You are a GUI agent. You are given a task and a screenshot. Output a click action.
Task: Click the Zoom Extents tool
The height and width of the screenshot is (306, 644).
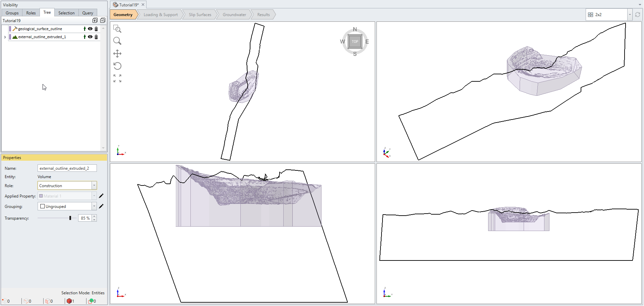[x=117, y=78]
